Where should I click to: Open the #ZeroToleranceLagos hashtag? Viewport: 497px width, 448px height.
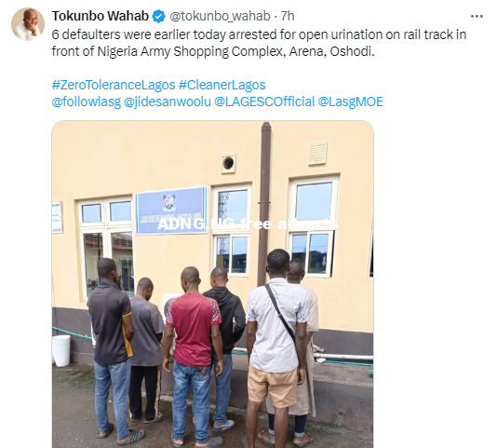tap(114, 85)
